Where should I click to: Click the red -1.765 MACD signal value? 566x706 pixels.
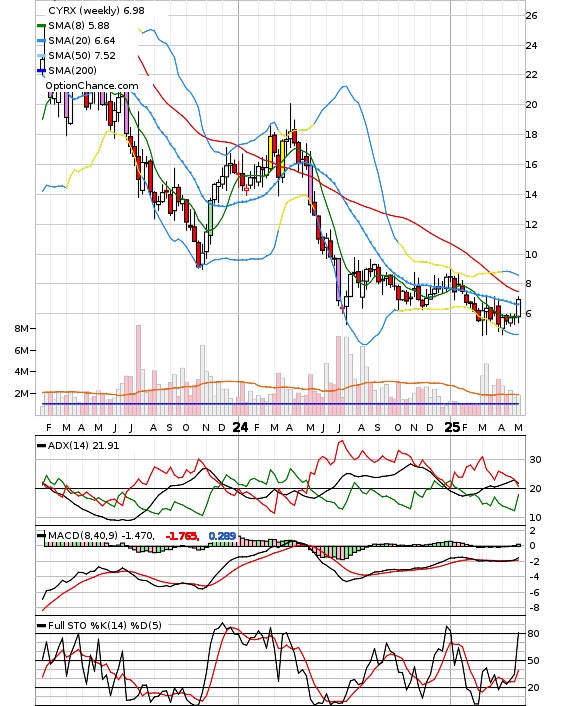click(x=182, y=536)
